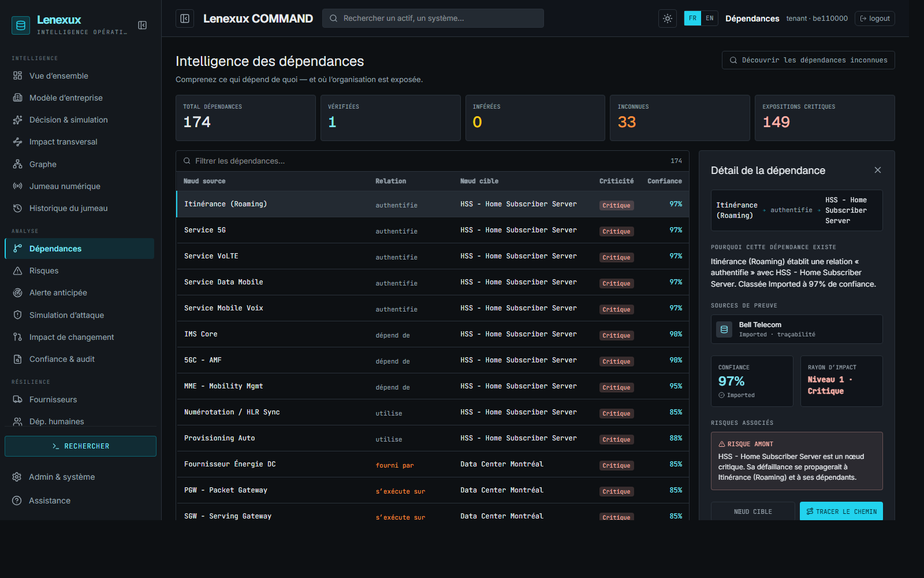The width and height of the screenshot is (924, 578).
Task: Click the Jumeau numérique broadcast icon
Action: (18, 186)
